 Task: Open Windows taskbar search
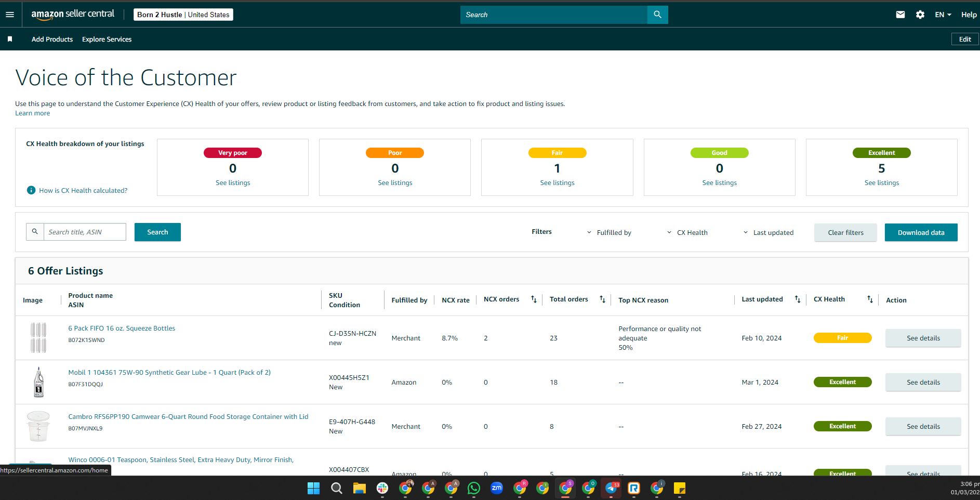click(x=337, y=488)
